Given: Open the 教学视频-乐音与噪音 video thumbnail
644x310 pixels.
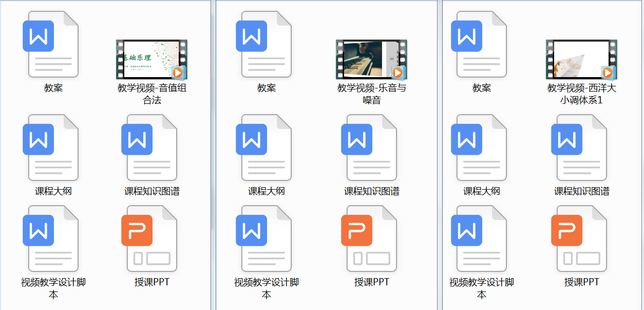Looking at the screenshot, I should pos(371,59).
